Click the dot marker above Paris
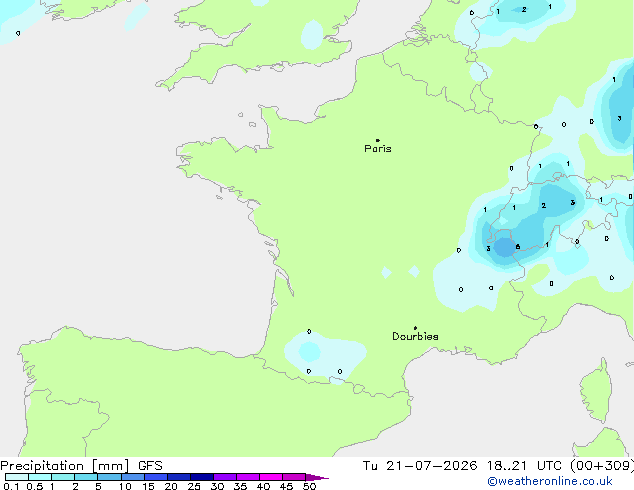634x490 pixels. pos(378,140)
